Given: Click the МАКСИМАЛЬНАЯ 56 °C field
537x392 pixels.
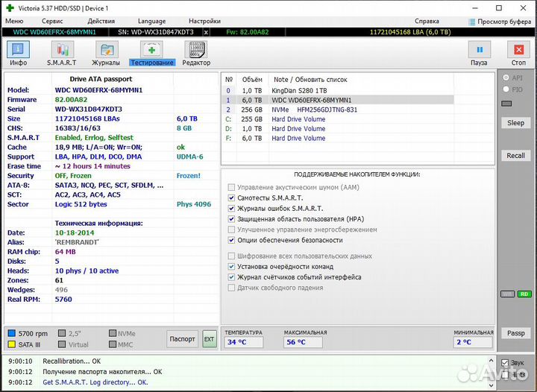Looking at the screenshot, I should [303, 342].
